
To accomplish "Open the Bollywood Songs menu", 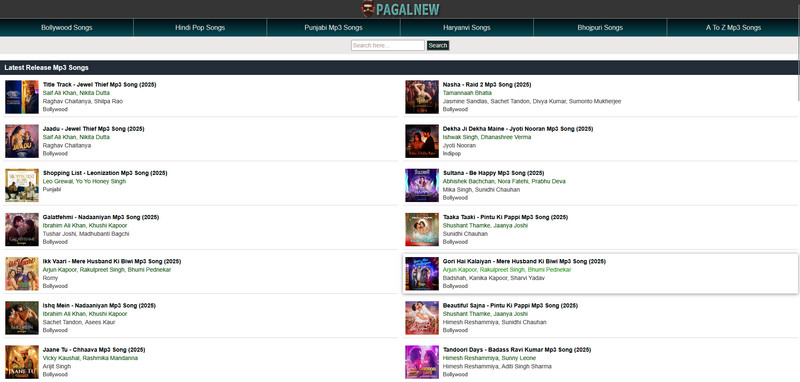I will tap(67, 28).
